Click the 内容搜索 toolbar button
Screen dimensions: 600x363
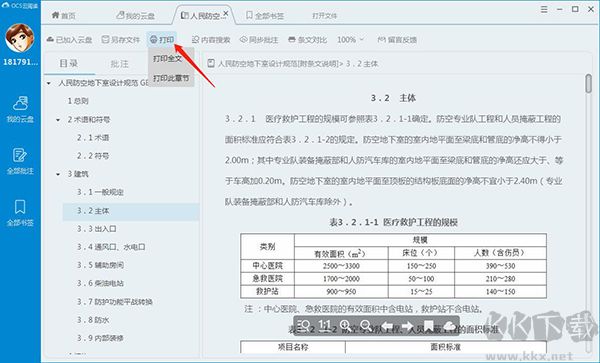coord(211,40)
